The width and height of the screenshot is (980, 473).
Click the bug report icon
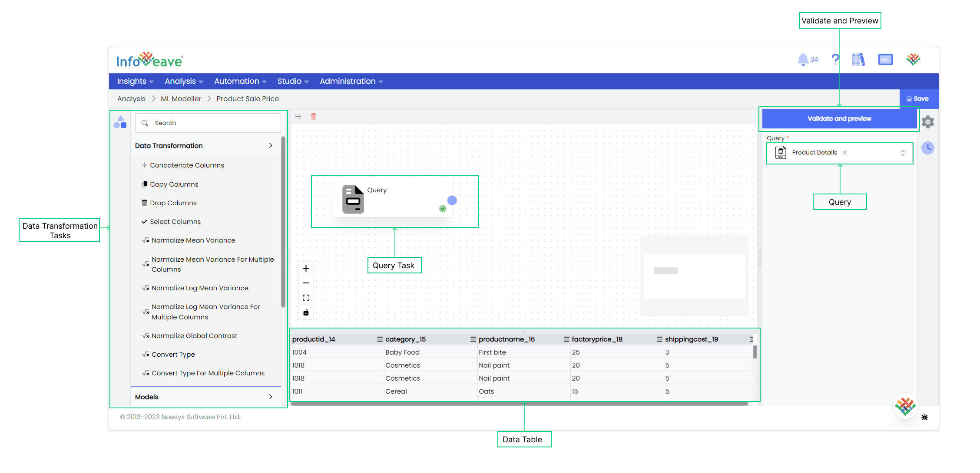pyautogui.click(x=924, y=417)
